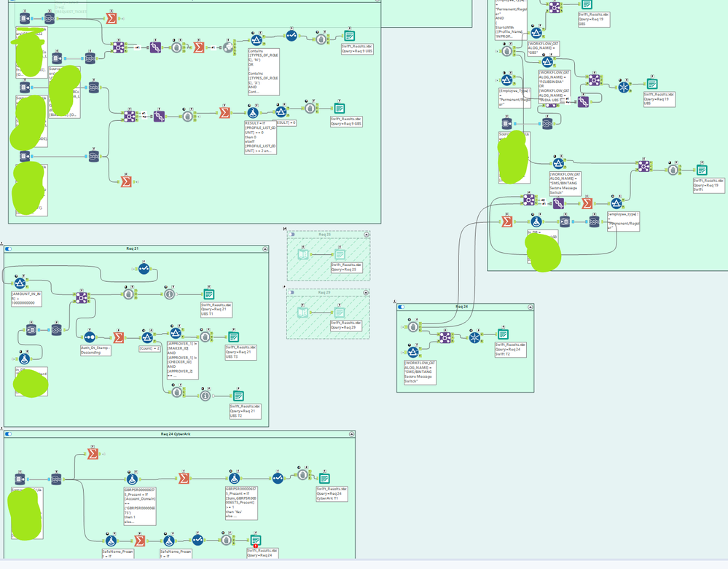The image size is (728, 569).
Task: Select the Formula flask tool in Req 21
Action: click(x=24, y=358)
